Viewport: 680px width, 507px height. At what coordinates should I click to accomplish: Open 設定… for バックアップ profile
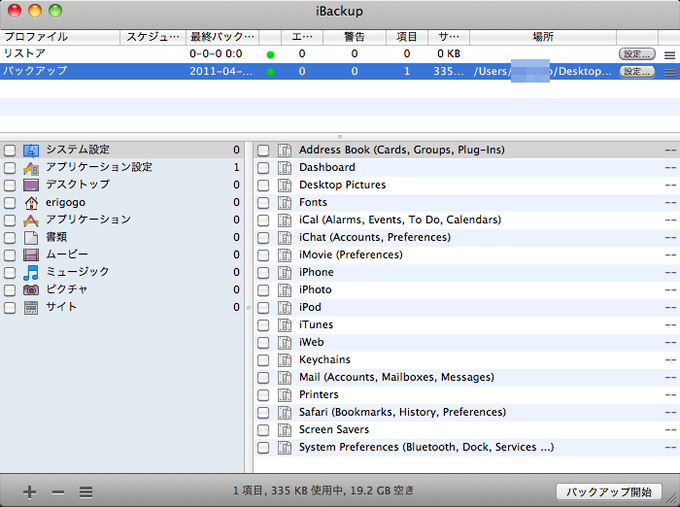pyautogui.click(x=637, y=72)
